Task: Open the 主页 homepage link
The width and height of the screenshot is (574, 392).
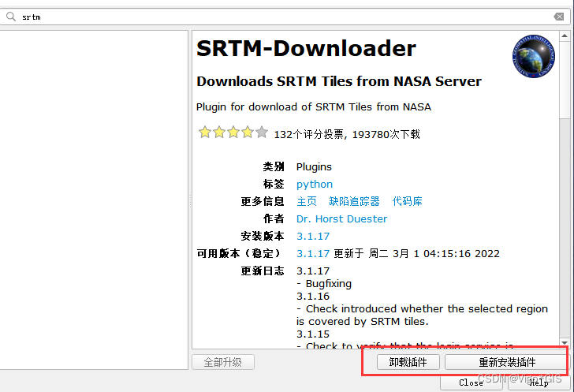Action: click(x=307, y=201)
